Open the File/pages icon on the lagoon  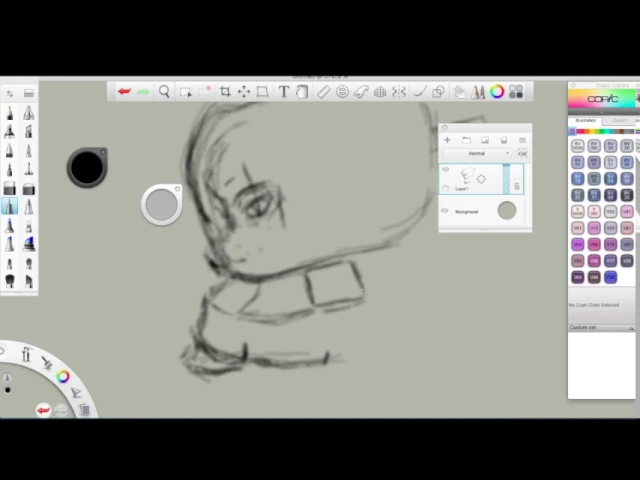[x=84, y=409]
